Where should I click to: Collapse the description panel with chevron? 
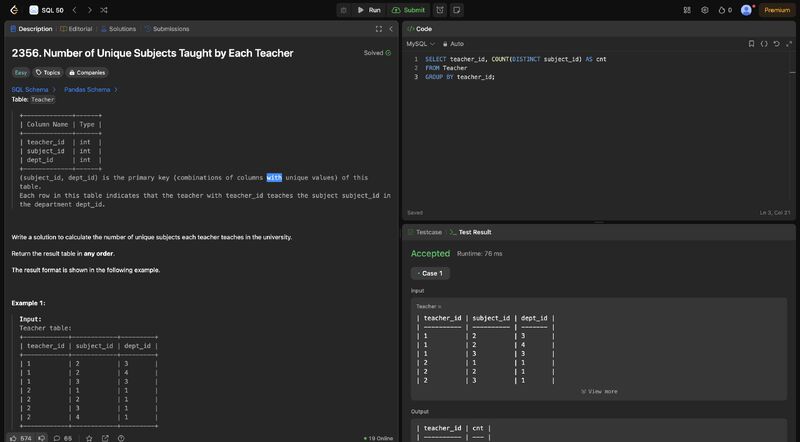(391, 29)
